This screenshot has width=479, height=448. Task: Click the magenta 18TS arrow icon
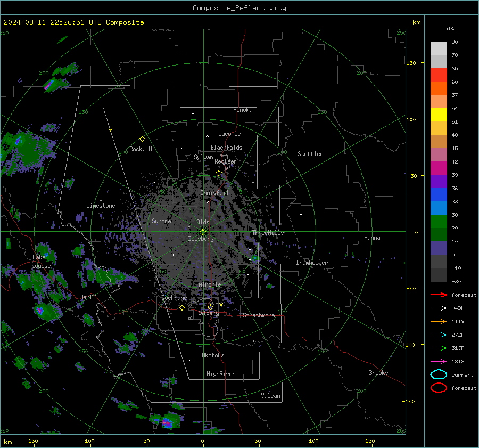point(439,362)
